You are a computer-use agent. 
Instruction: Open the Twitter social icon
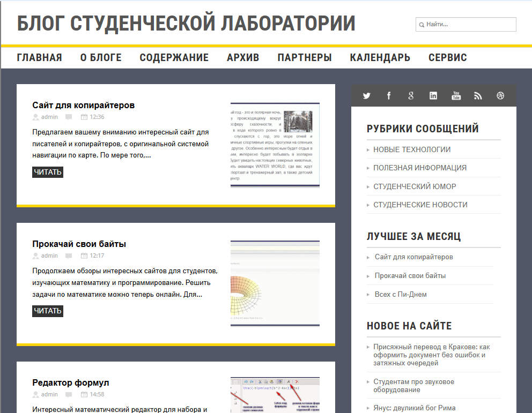[366, 95]
